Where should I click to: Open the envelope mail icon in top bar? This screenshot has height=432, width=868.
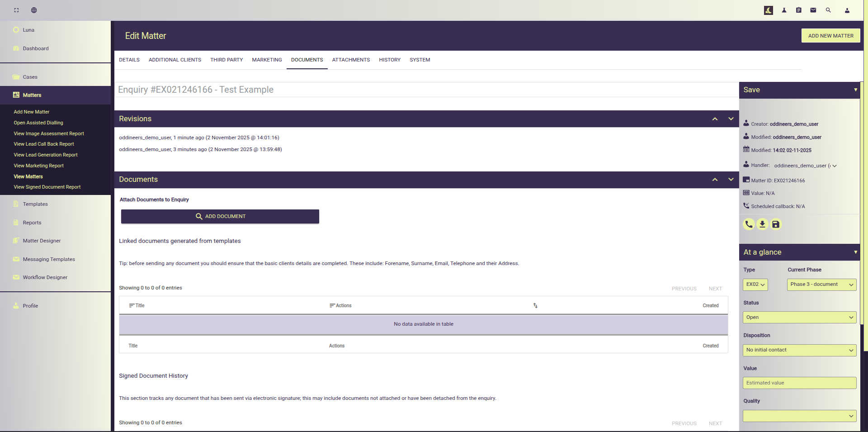[x=813, y=10]
